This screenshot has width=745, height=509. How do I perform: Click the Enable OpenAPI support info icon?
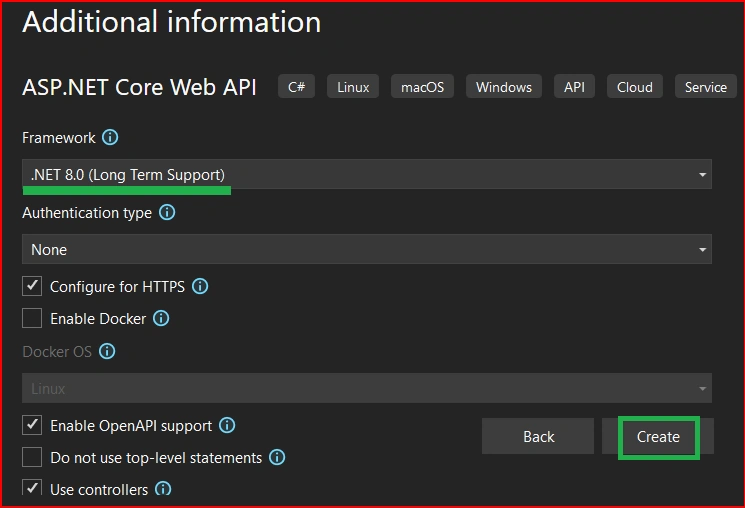point(227,425)
